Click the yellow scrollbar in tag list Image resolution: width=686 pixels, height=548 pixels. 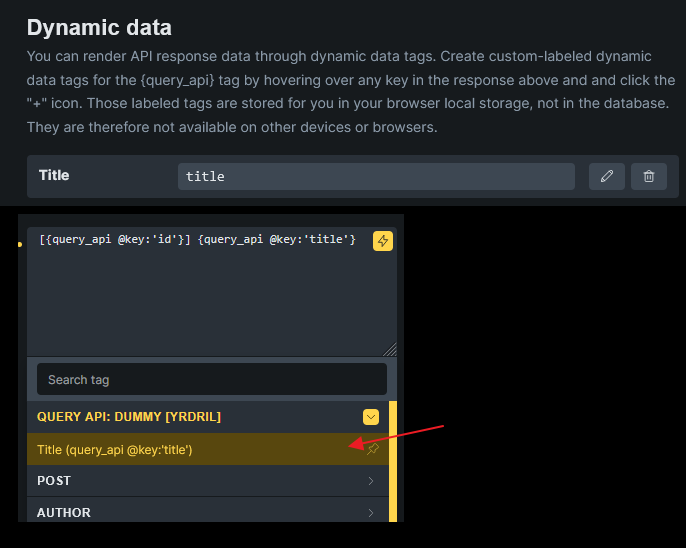(393, 460)
